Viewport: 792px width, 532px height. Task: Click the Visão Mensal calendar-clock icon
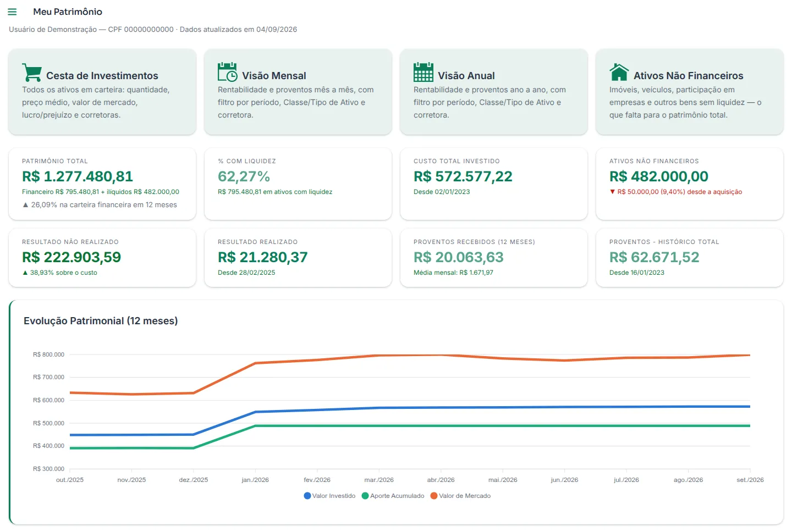click(228, 72)
